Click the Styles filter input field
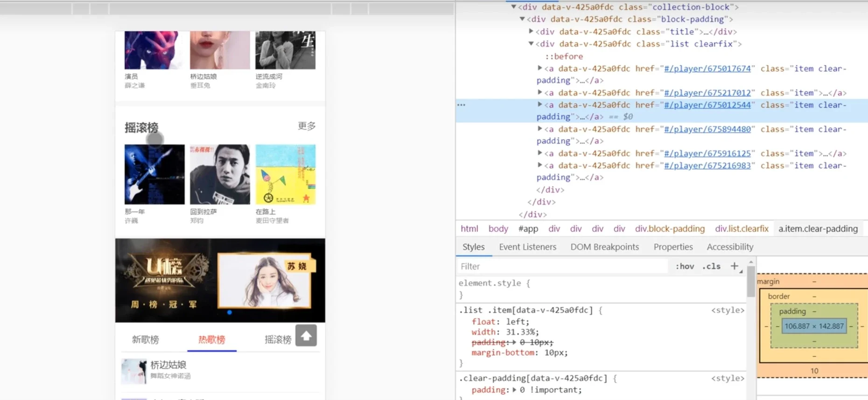Screen dimensions: 868x400 coord(562,266)
